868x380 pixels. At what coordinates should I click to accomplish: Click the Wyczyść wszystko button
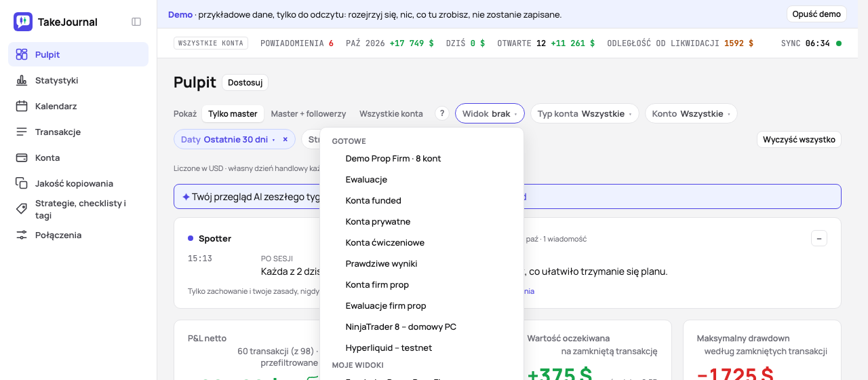(x=799, y=139)
